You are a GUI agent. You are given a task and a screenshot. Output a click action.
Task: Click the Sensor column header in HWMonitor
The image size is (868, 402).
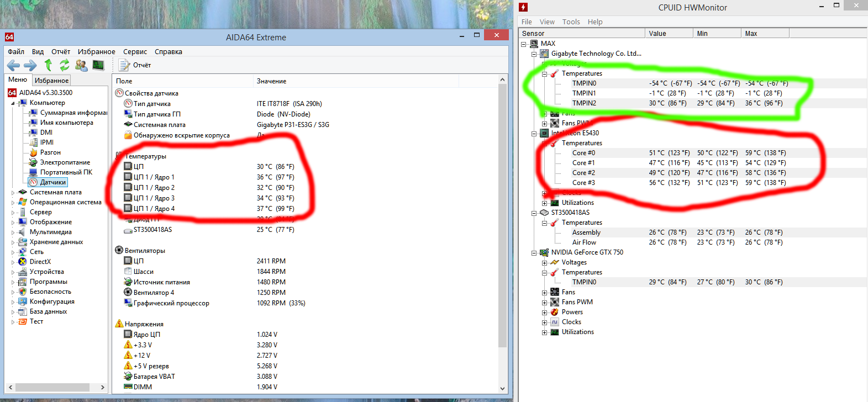point(582,34)
